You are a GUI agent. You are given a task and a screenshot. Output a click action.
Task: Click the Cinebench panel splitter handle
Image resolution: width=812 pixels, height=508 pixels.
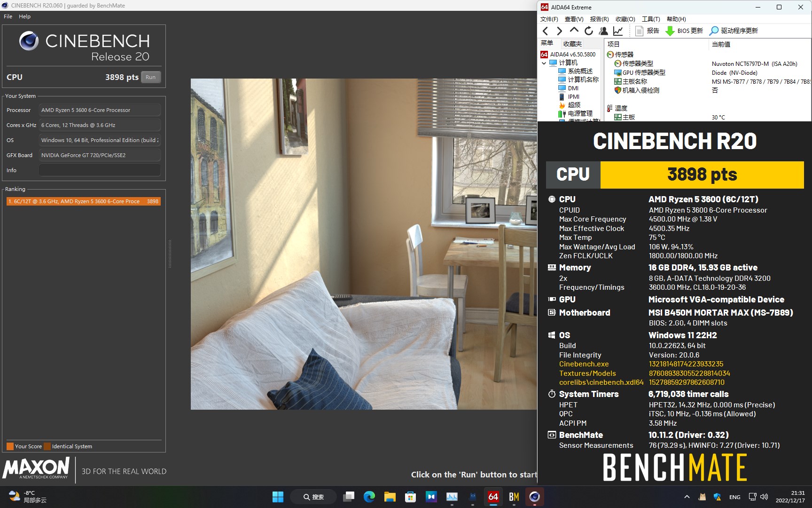[x=170, y=254]
